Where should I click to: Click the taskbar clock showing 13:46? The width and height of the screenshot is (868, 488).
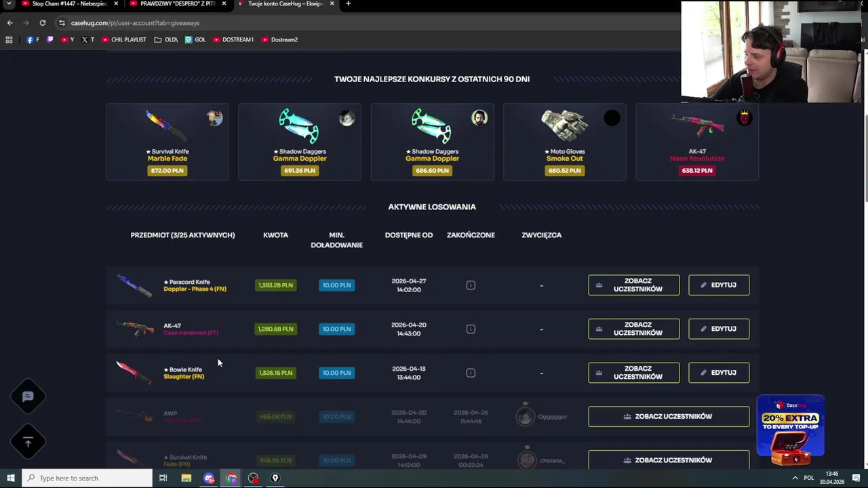pos(832,478)
